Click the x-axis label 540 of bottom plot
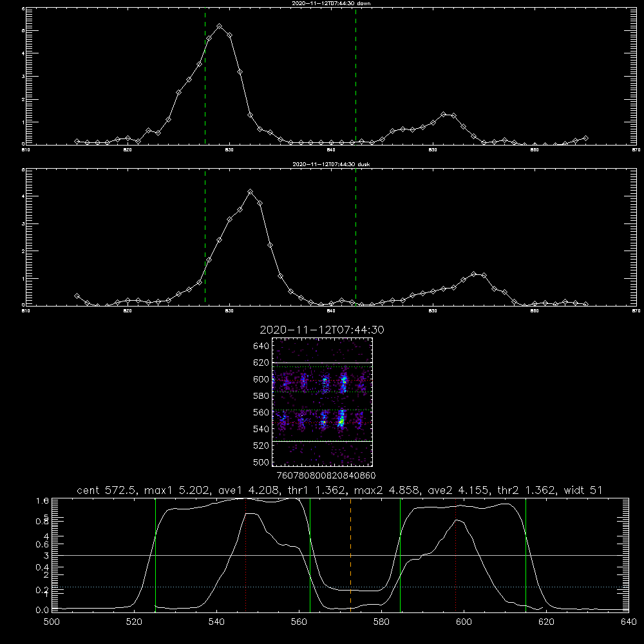Image resolution: width=644 pixels, height=644 pixels. pyautogui.click(x=216, y=622)
